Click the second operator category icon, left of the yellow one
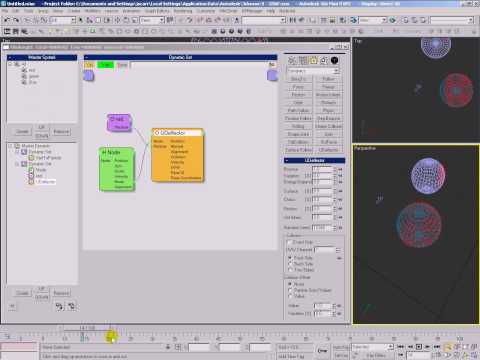This screenshot has height=360, width=480. coord(303,60)
